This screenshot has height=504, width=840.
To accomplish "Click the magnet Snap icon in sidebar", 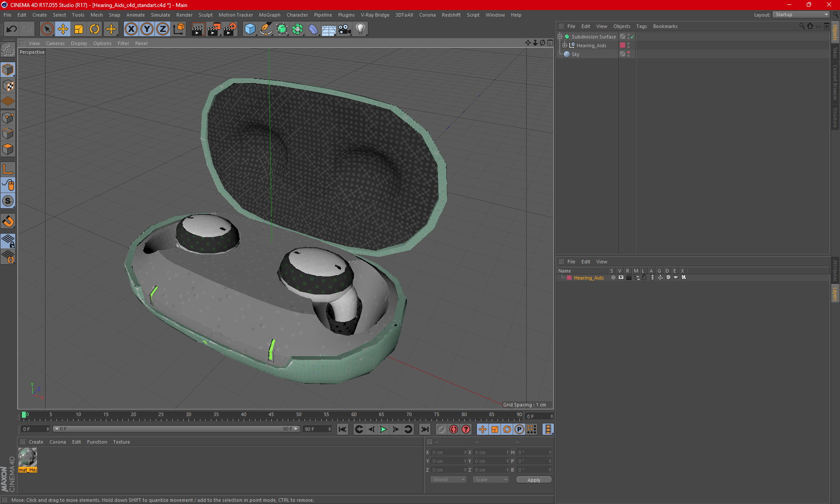I will point(8,221).
